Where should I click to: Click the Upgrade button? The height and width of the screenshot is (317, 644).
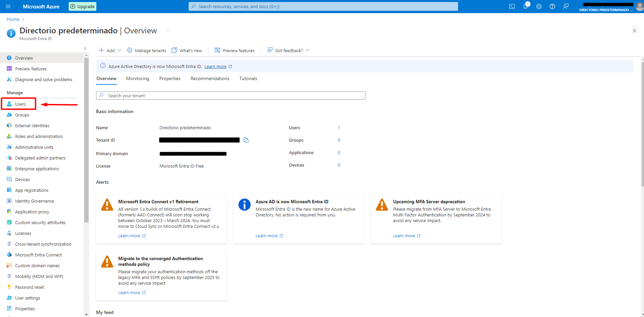(x=83, y=6)
